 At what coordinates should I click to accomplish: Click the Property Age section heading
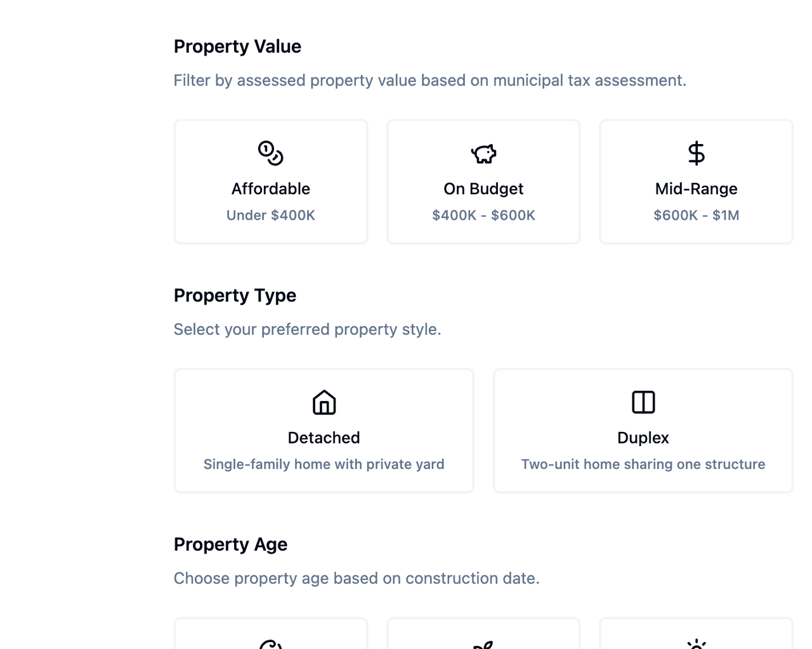coord(230,544)
